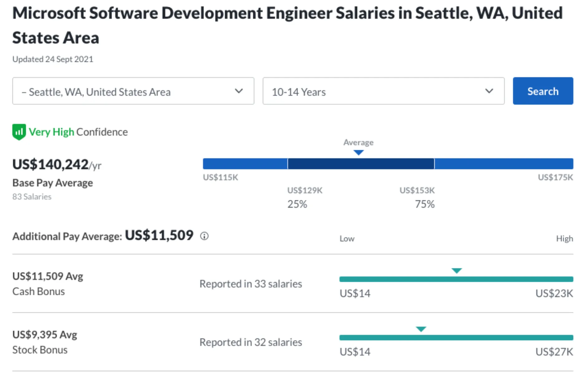Click the chevron arrow in years dropdown
This screenshot has width=588, height=372.
click(489, 91)
